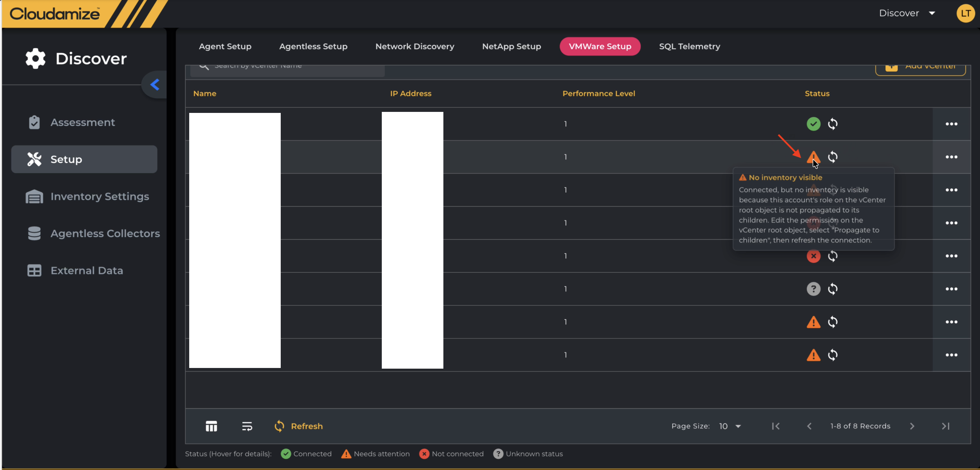Go to the previous page of records

point(809,426)
